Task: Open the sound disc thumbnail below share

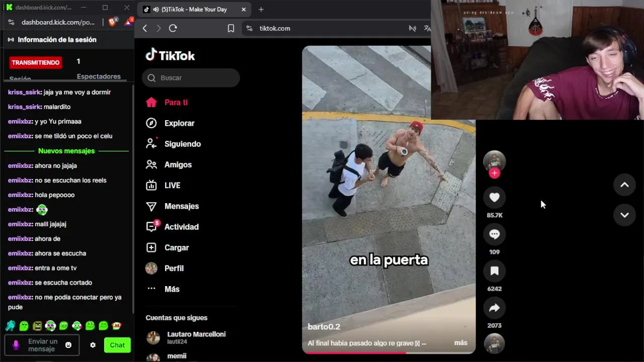Action: click(495, 343)
